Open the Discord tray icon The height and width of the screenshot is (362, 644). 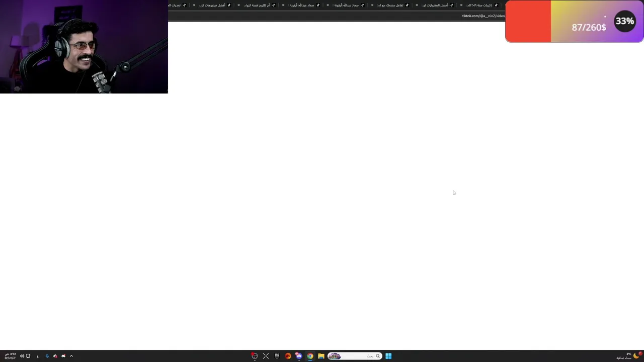[x=63, y=356]
